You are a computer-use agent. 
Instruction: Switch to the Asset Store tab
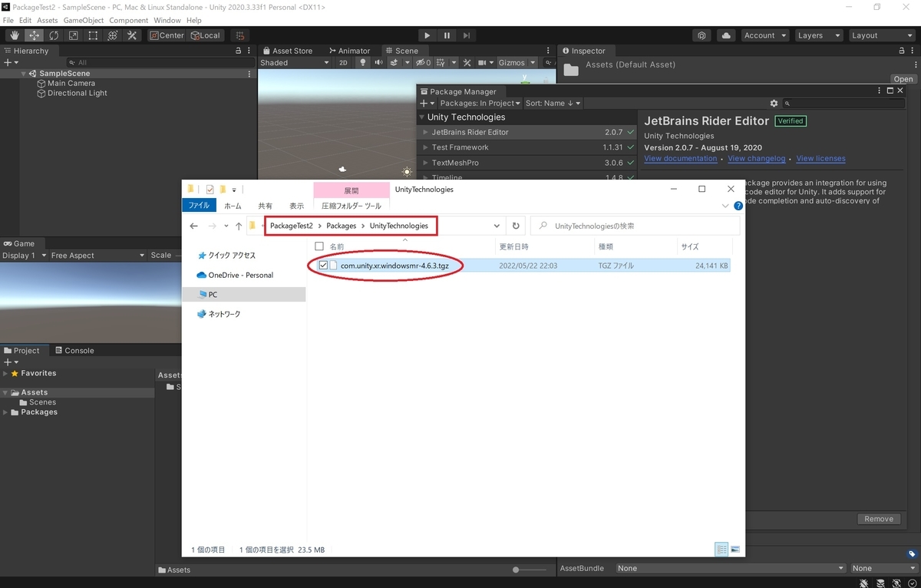click(287, 51)
